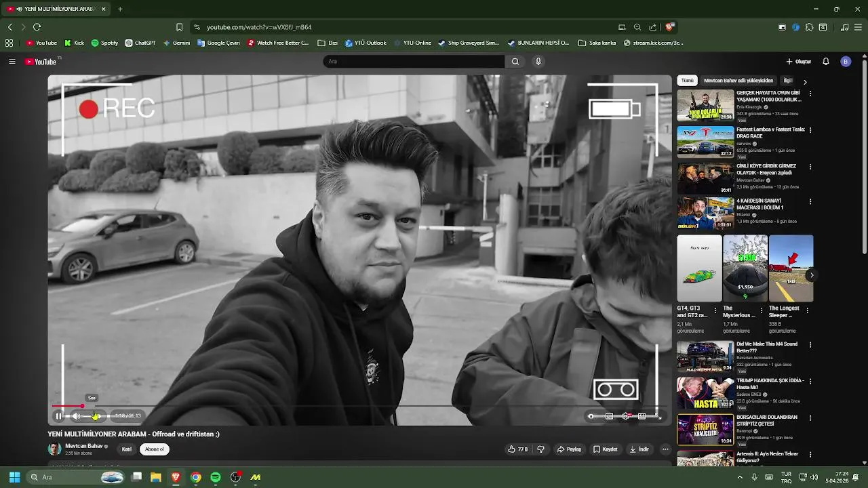Screen dimensions: 868x488
Task: Open Mevtcan Bahav channel name link
Action: 84,446
